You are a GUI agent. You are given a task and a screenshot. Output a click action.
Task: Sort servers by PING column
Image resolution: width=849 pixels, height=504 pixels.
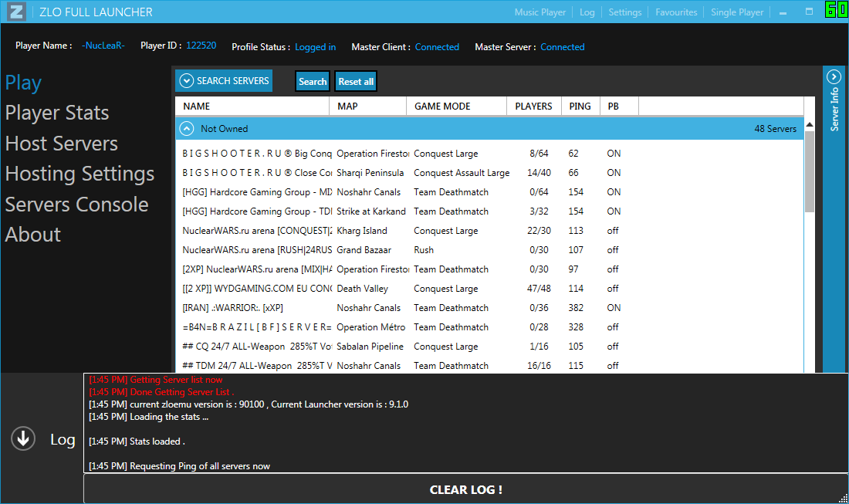point(580,106)
